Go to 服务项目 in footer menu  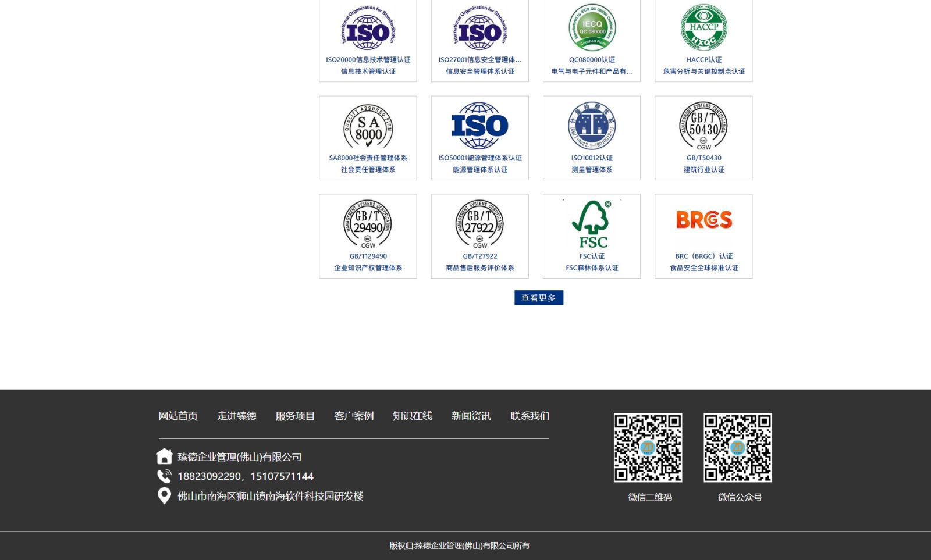pyautogui.click(x=295, y=416)
